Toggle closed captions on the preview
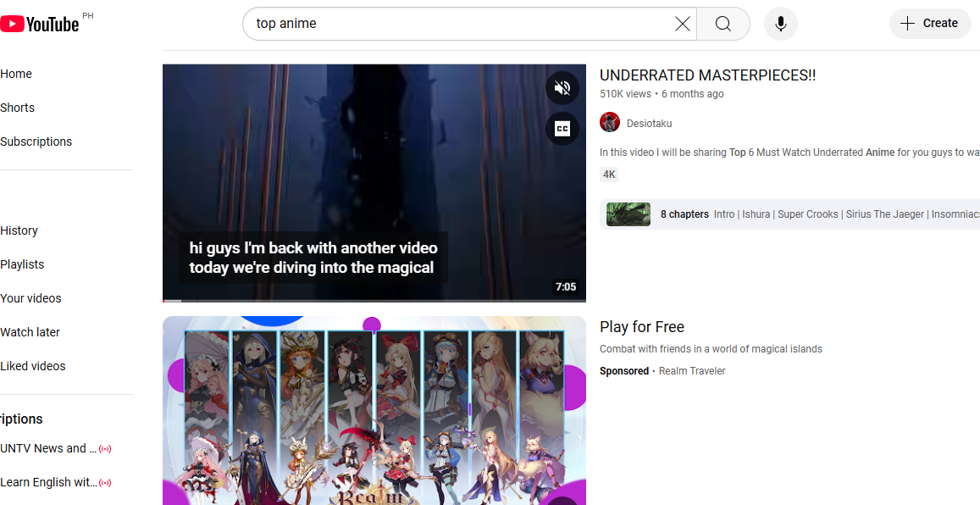The image size is (980, 505). tap(562, 128)
